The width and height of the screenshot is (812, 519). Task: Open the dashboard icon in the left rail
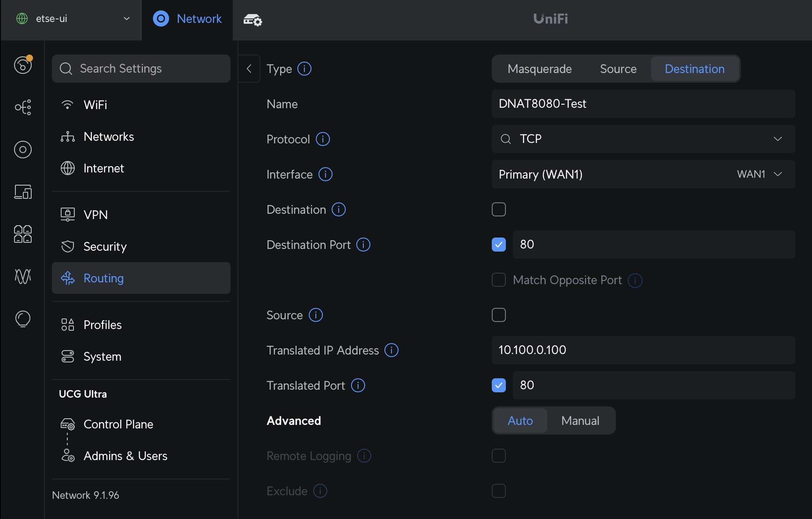23,65
